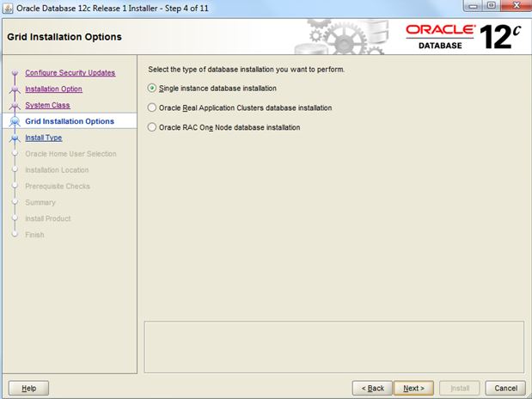Proceed with the Next button
The height and width of the screenshot is (399, 532).
(413, 388)
